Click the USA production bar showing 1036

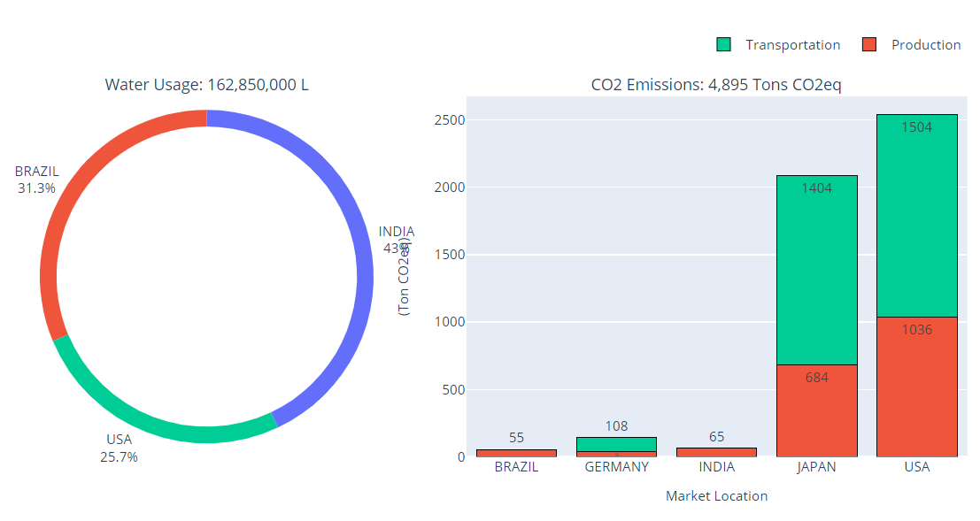pos(916,389)
